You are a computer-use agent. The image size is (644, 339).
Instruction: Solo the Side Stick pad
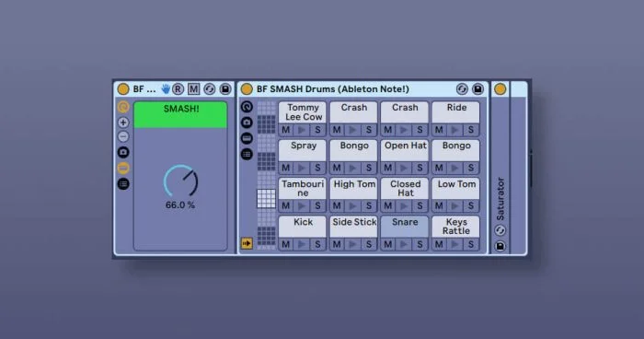(x=368, y=244)
